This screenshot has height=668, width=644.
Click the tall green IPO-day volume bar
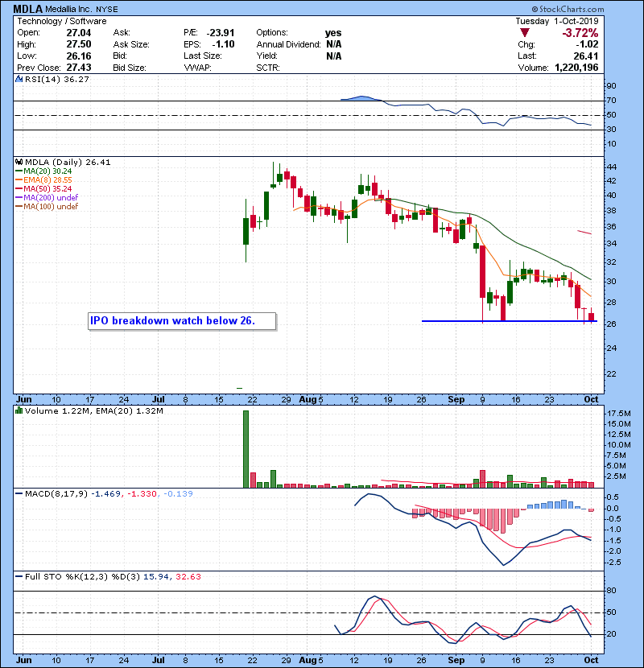pyautogui.click(x=246, y=449)
